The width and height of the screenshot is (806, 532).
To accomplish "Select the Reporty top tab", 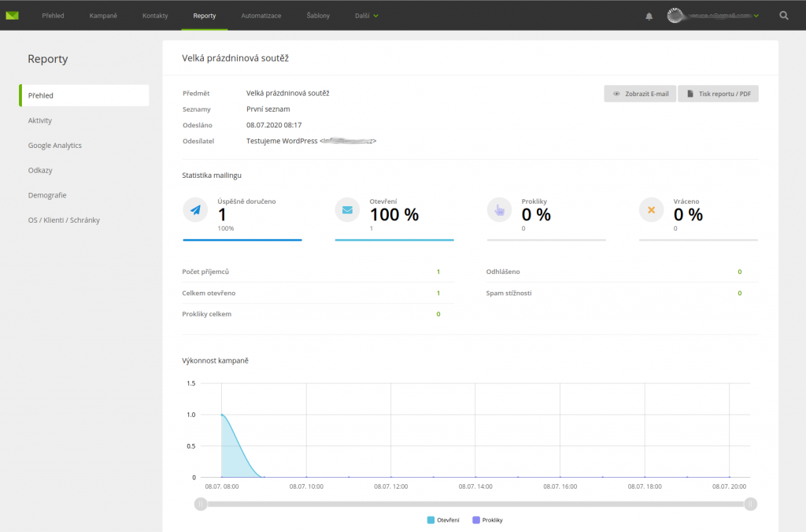I will [x=205, y=16].
